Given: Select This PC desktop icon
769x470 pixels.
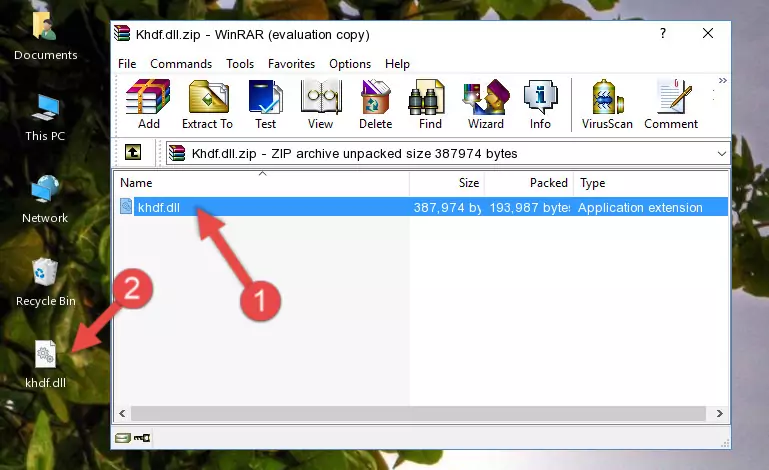Looking at the screenshot, I should (x=45, y=118).
